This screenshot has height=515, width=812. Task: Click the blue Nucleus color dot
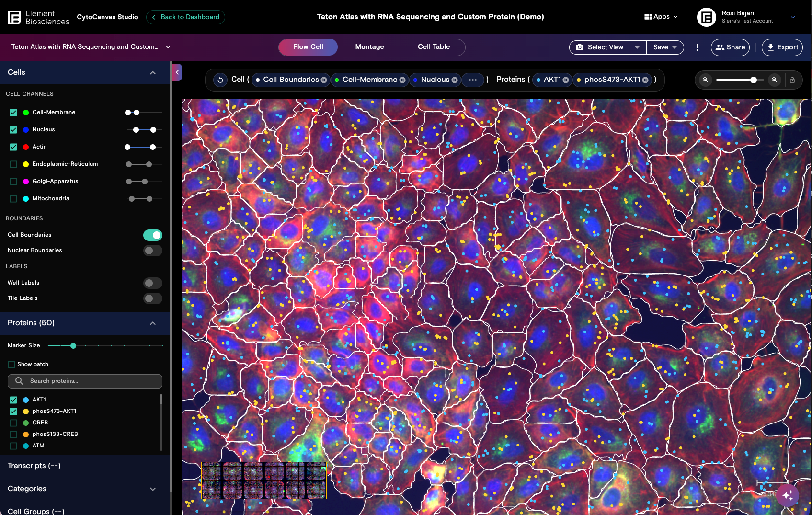26,130
